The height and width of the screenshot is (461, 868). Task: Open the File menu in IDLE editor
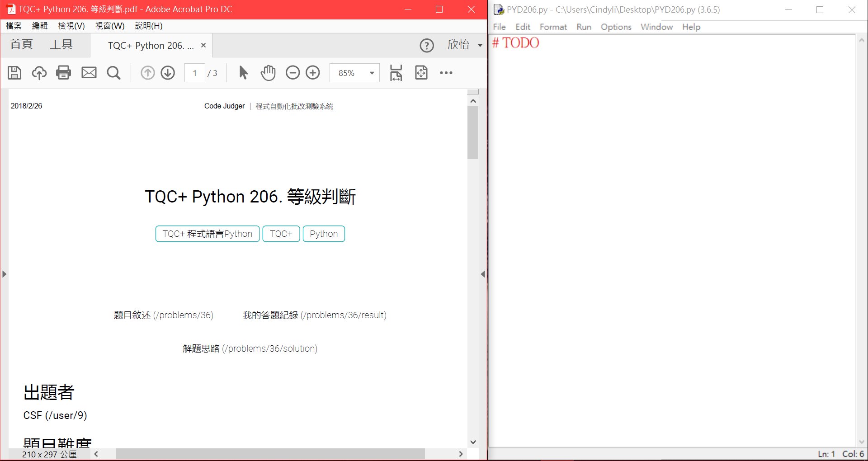pyautogui.click(x=499, y=27)
